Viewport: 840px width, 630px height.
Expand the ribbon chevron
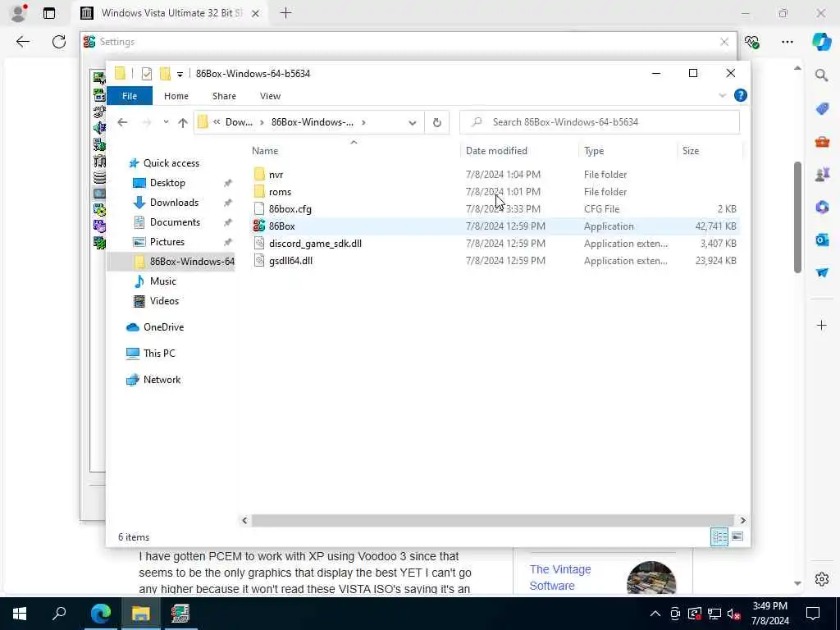(x=722, y=95)
